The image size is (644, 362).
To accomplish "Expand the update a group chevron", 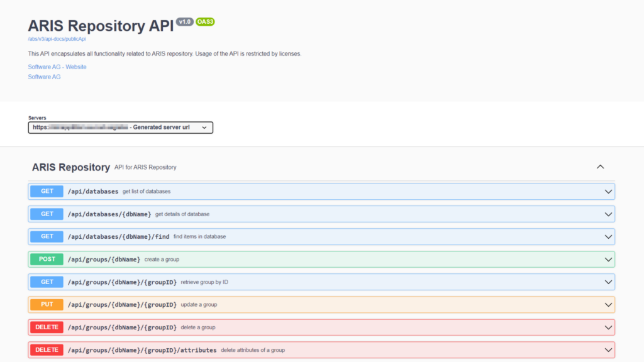I will click(x=608, y=305).
